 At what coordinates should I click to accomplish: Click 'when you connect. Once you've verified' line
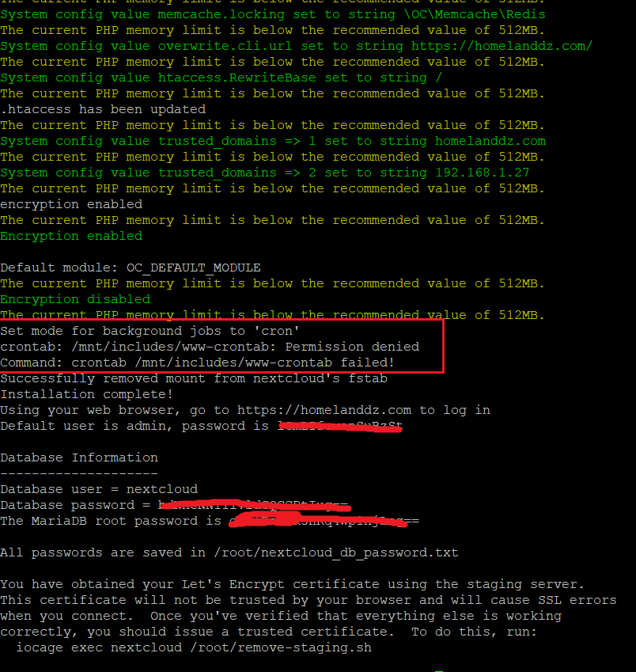coord(281,617)
